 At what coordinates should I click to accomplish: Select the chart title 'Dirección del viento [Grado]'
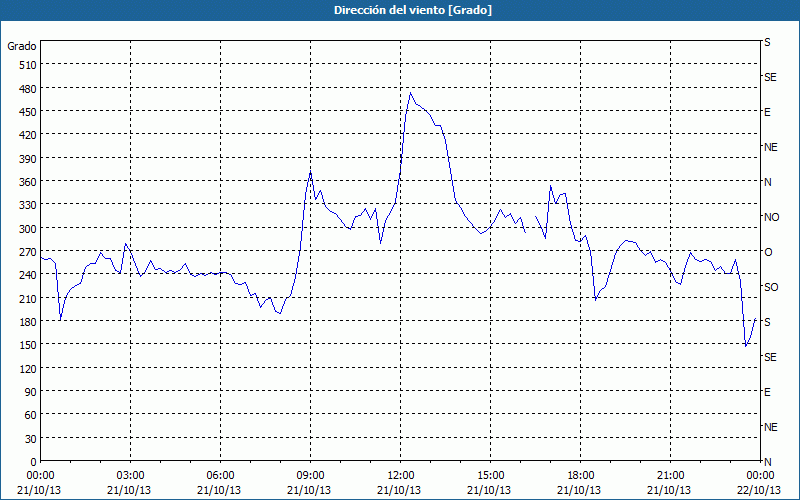click(x=413, y=10)
